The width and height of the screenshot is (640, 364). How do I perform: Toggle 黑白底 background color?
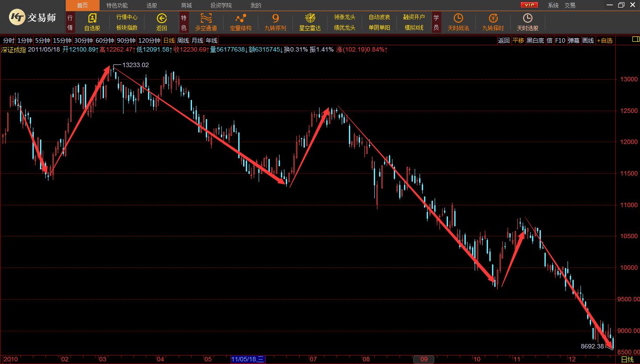click(x=535, y=40)
